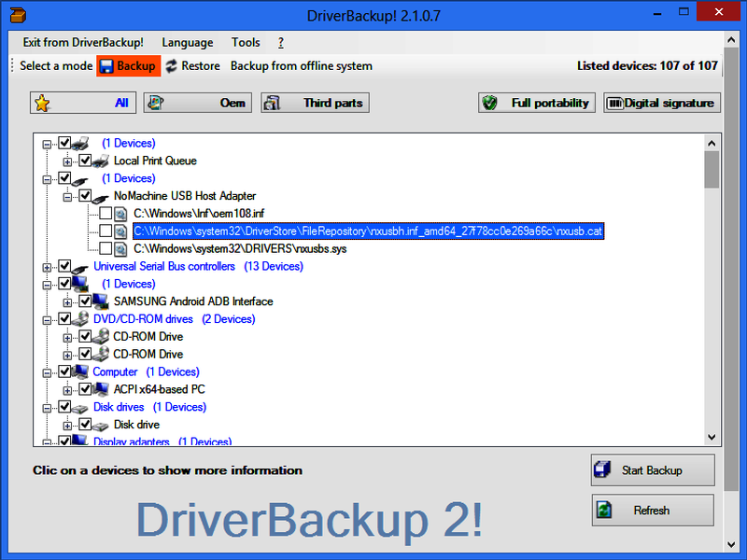747x560 pixels.
Task: Click the device tree scroll down arrow
Action: tap(712, 437)
